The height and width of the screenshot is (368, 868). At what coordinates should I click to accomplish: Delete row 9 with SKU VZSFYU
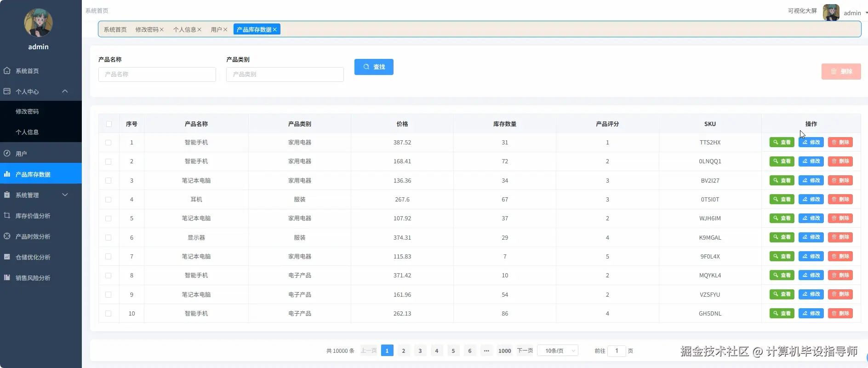point(840,294)
